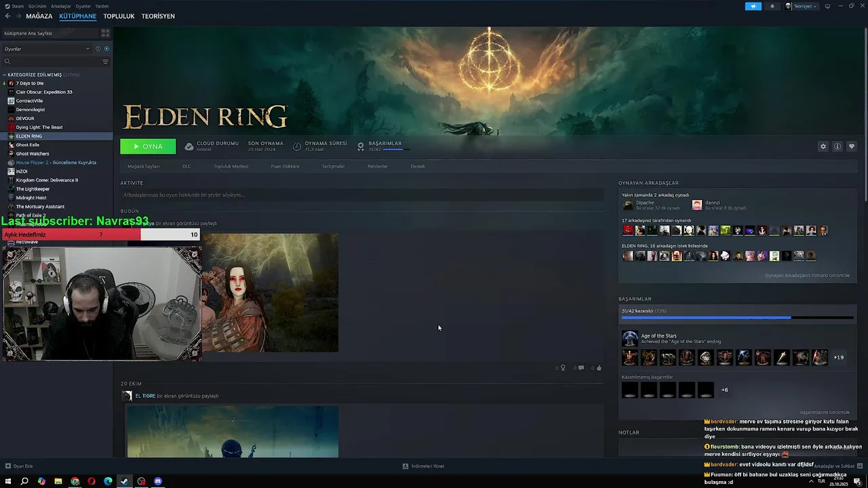The height and width of the screenshot is (488, 868).
Task: Select ContractVille in the library list
Action: point(29,101)
